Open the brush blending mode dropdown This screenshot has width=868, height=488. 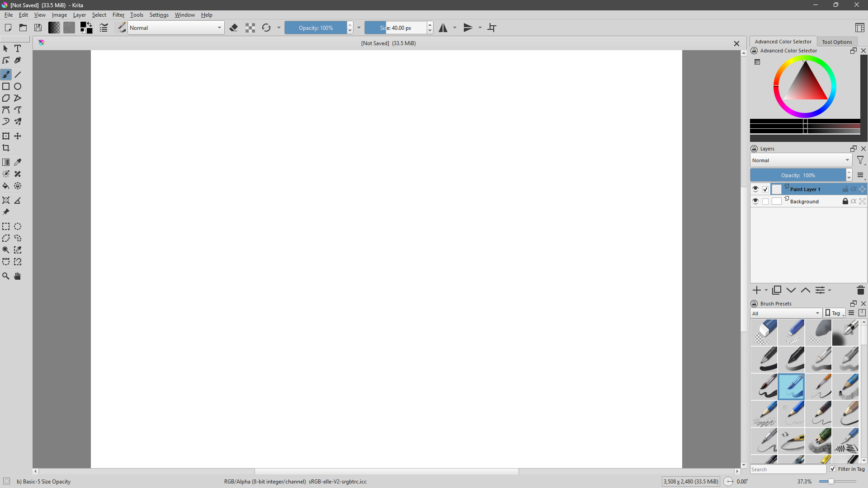(176, 28)
